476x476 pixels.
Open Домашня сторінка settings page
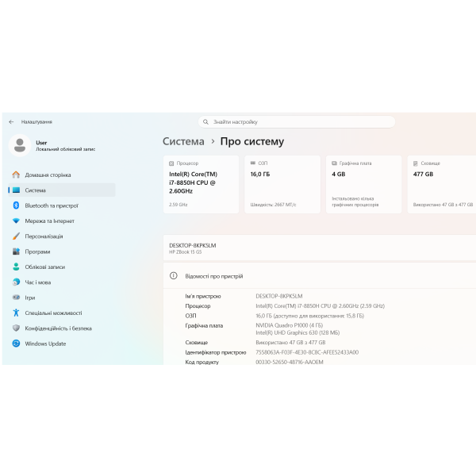tap(62, 175)
